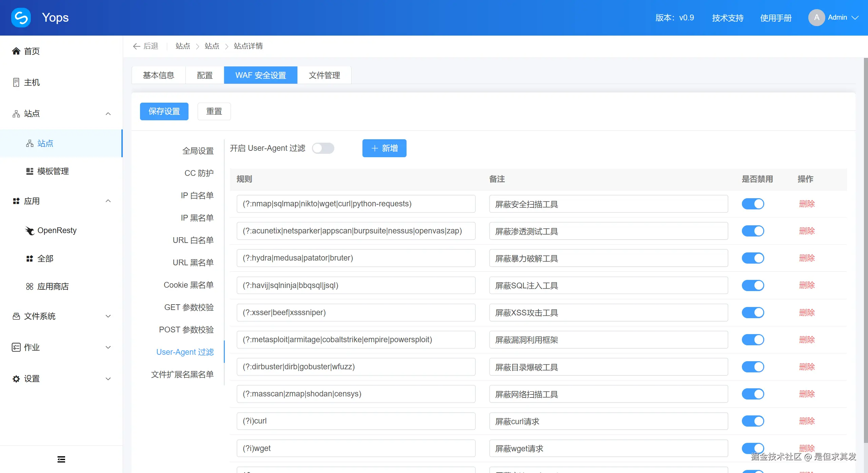Viewport: 868px width, 473px height.
Task: Click the hydra|medusa rule input field
Action: 356,258
